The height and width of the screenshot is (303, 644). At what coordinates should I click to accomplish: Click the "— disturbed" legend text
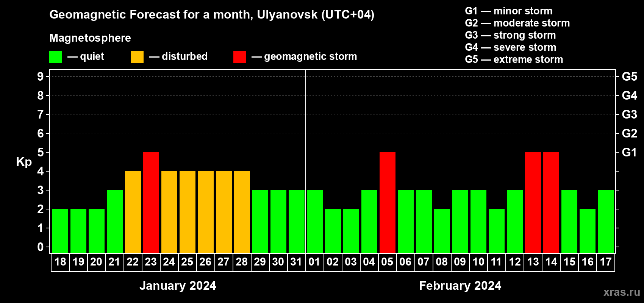pos(178,56)
